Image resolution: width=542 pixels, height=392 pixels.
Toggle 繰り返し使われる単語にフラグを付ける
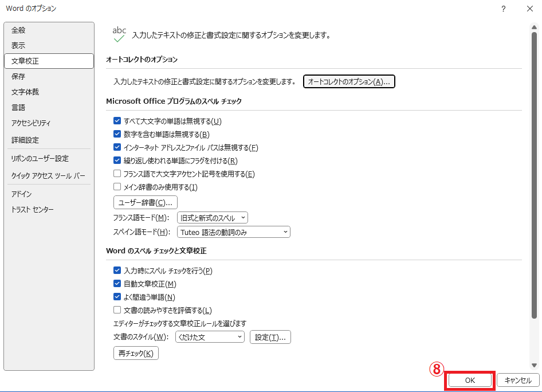[x=117, y=160]
